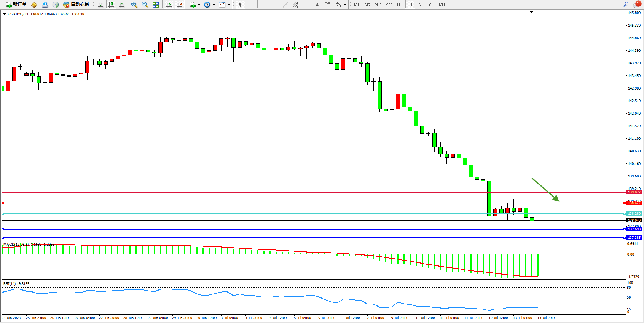Screen dimensions: 644x323
Task: Click the red 138.677 price level label
Action: 634,203
